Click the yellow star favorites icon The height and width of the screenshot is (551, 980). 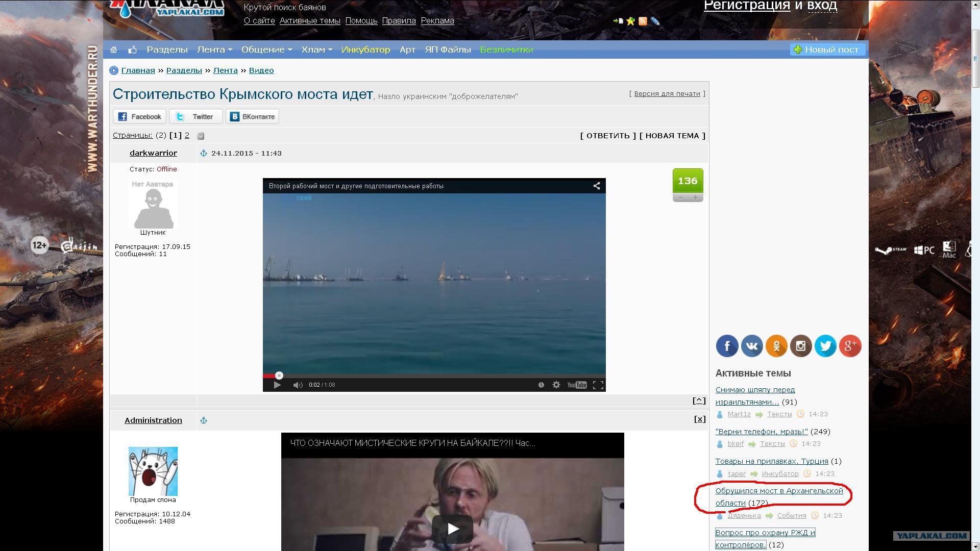coord(631,21)
